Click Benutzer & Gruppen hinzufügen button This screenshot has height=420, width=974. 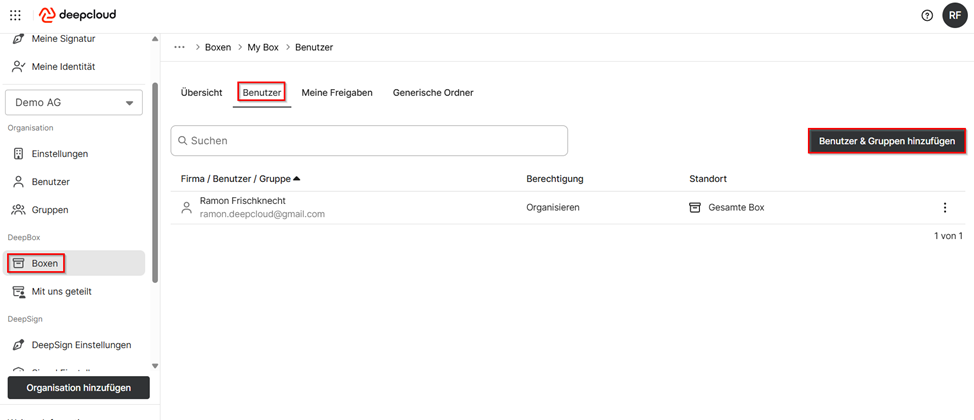[886, 142]
